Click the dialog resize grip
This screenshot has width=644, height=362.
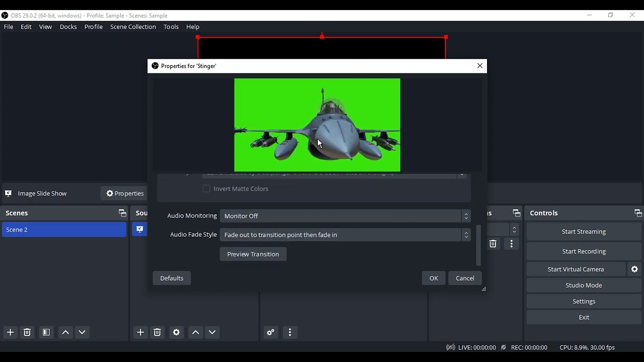click(484, 289)
